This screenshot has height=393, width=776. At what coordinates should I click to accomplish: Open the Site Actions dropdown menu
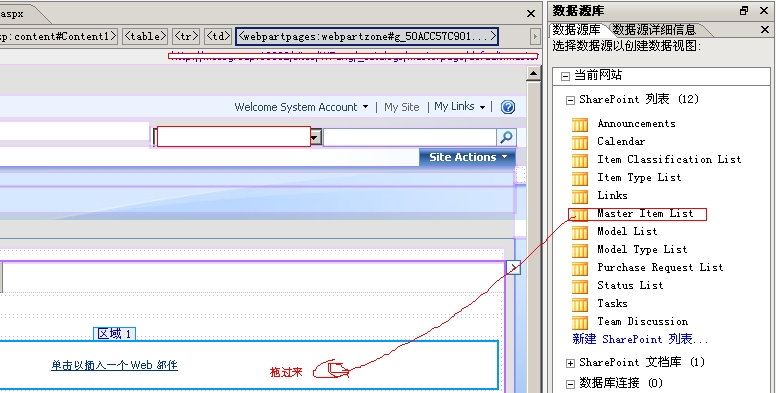point(468,157)
